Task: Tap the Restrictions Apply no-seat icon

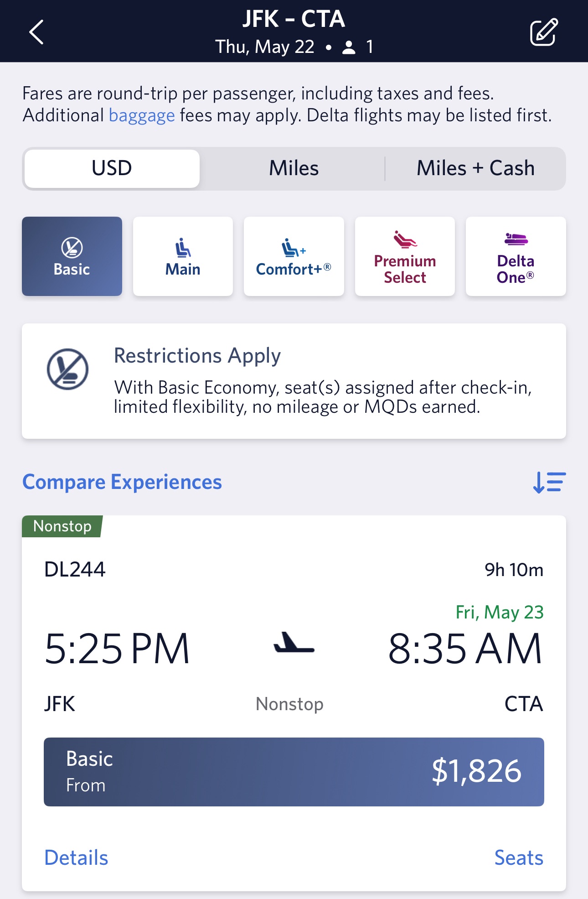Action: coord(67,369)
